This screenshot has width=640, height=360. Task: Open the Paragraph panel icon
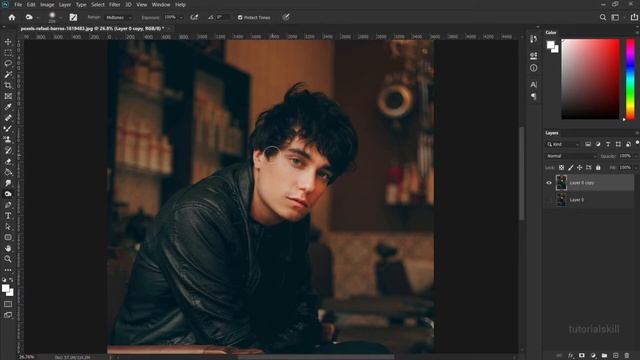pyautogui.click(x=533, y=97)
